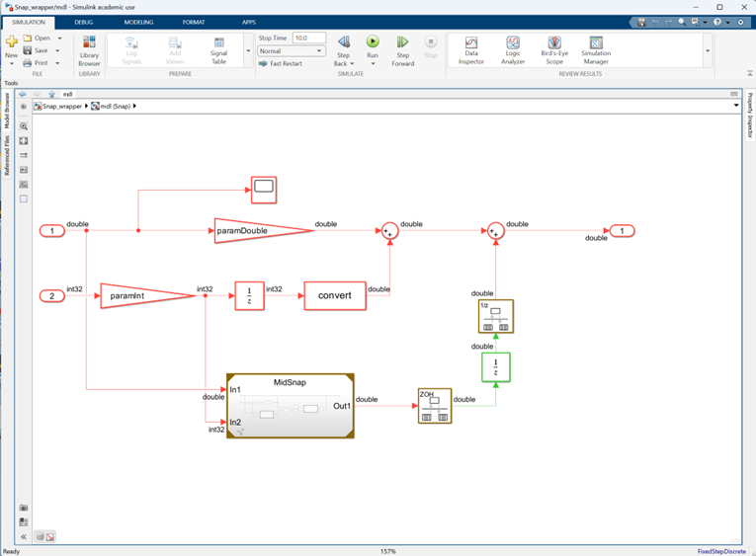Open the Simulation Manager
The height and width of the screenshot is (556, 756).
(596, 49)
